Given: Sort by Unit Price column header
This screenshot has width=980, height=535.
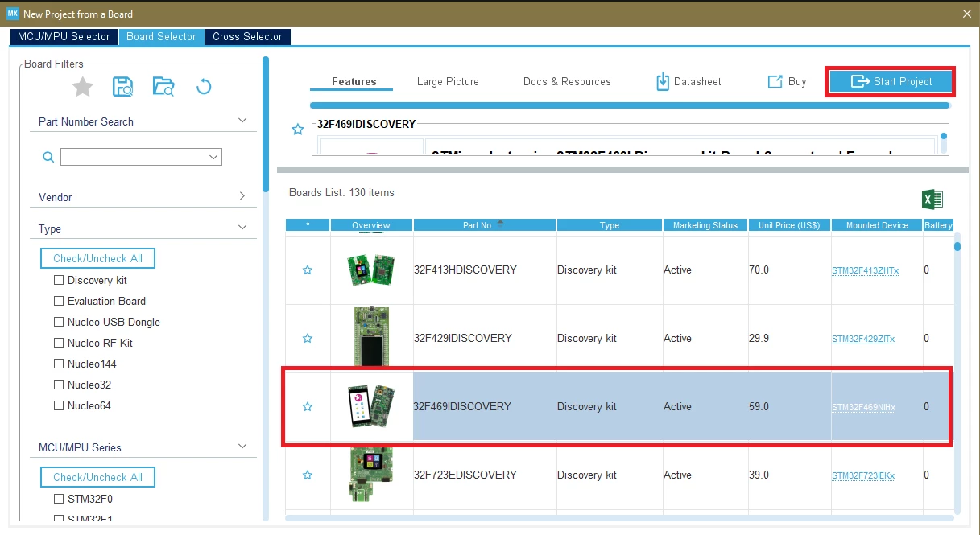Looking at the screenshot, I should click(789, 225).
